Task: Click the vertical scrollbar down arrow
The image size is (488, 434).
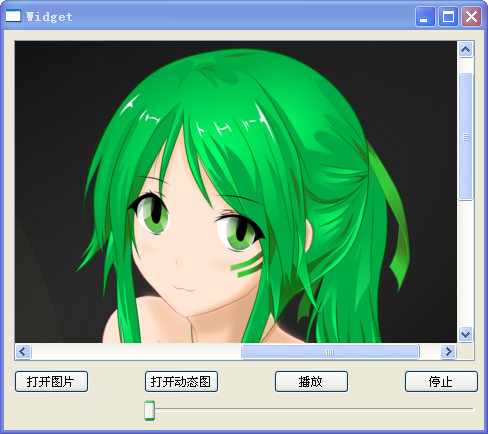Action: (465, 334)
